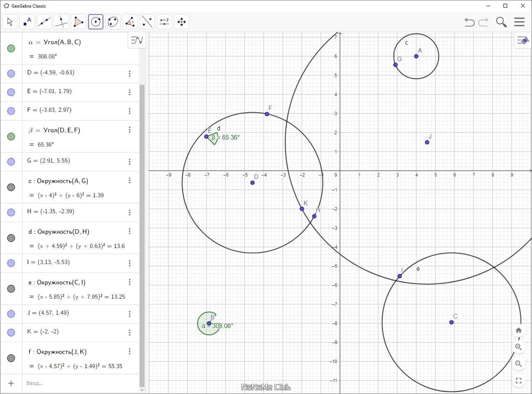Toggle visibility of circle c
The height and width of the screenshot is (394, 532).
(x=11, y=187)
